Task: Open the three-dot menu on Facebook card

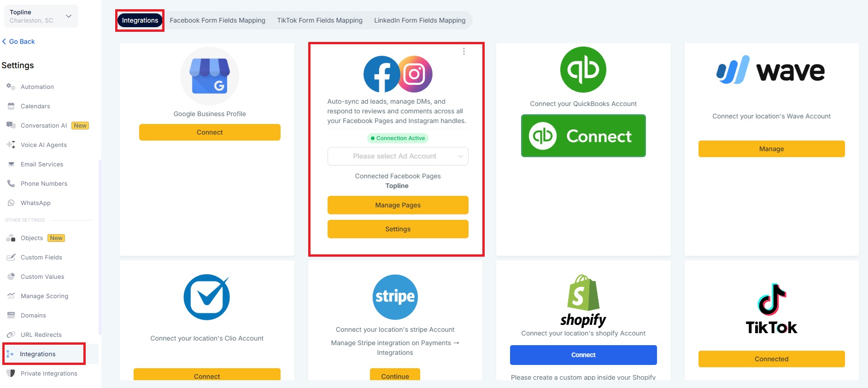Action: pos(464,51)
